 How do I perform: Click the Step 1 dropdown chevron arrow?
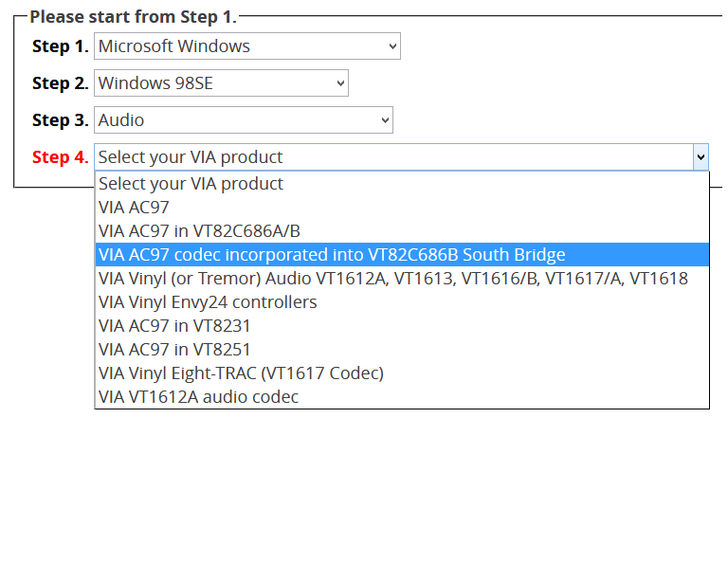pyautogui.click(x=392, y=46)
